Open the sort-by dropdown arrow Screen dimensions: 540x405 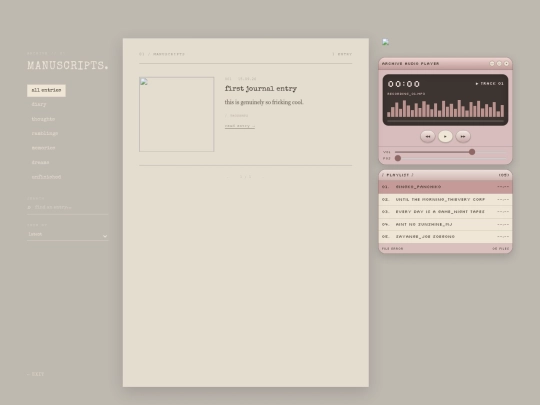105,236
